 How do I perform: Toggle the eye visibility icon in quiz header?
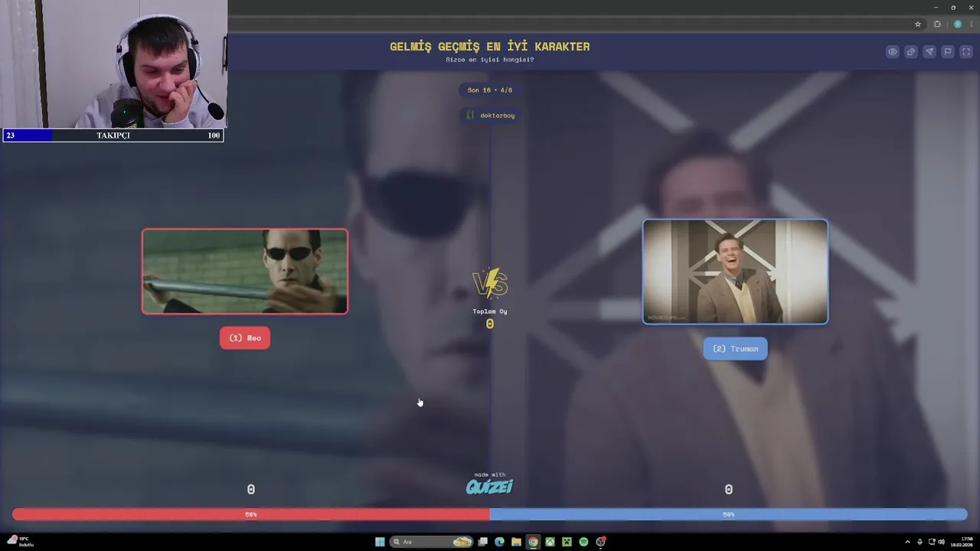pos(893,52)
